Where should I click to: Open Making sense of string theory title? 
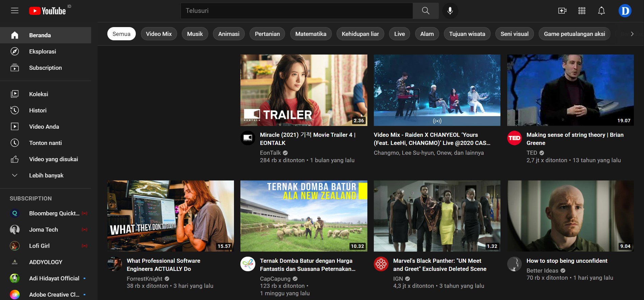(x=575, y=139)
